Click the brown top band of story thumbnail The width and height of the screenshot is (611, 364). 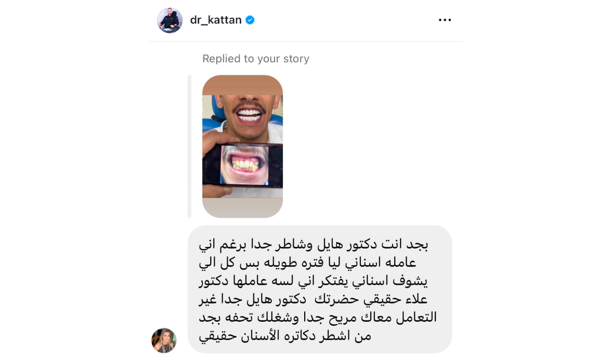[x=242, y=85]
